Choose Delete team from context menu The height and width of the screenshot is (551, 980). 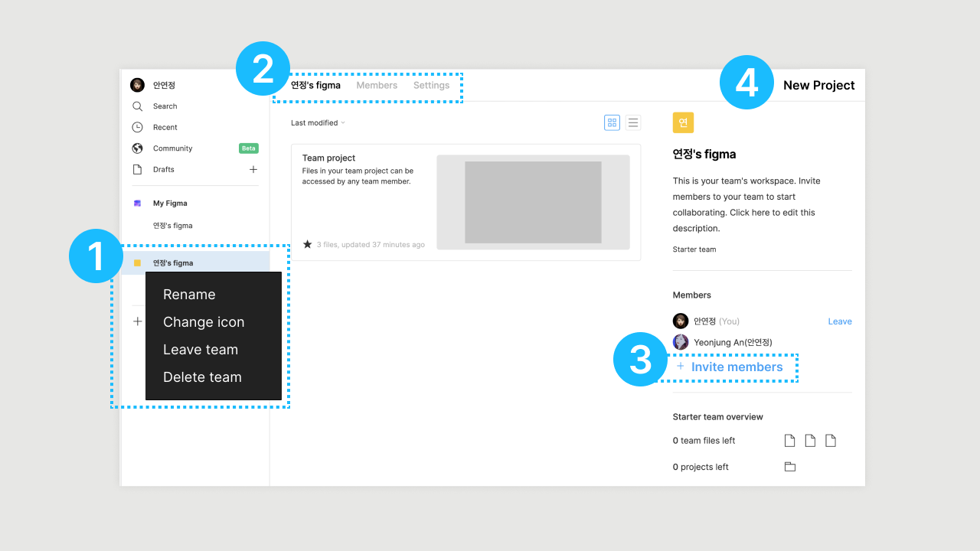[x=202, y=377]
